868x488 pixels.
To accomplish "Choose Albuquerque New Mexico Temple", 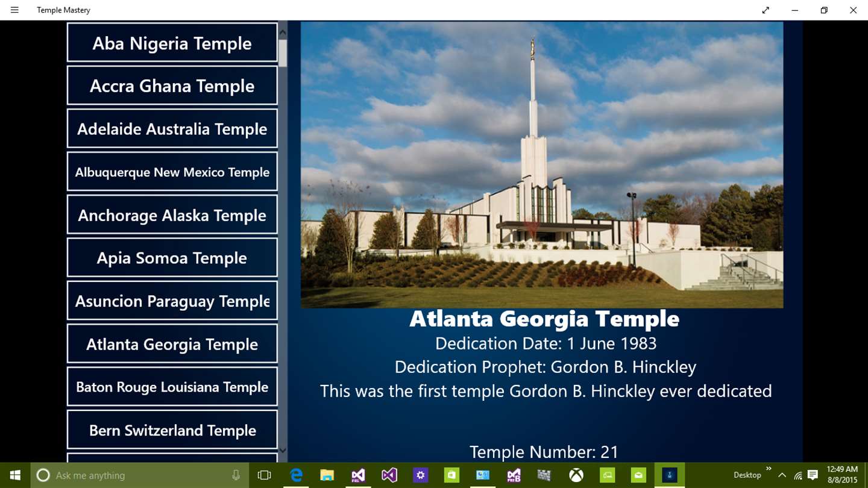I will pos(172,172).
